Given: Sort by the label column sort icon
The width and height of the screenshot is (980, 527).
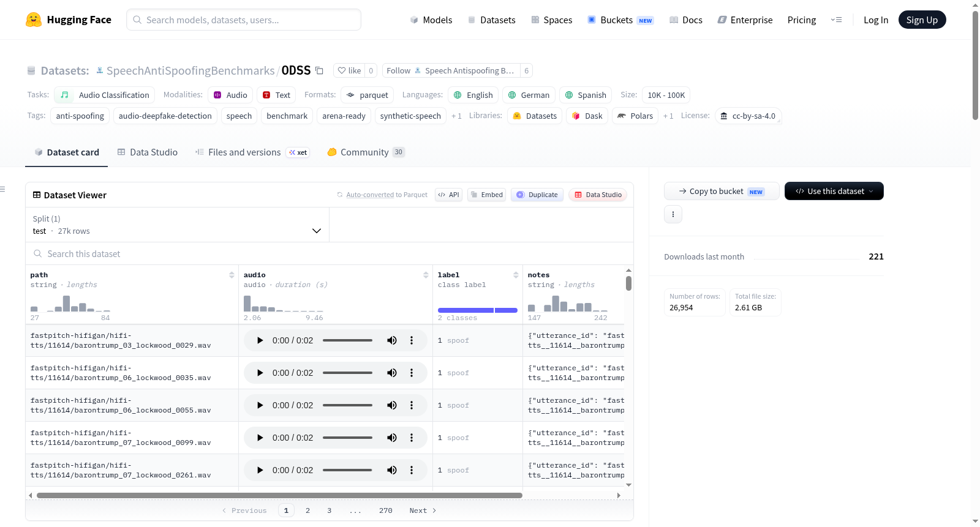Looking at the screenshot, I should pos(516,275).
